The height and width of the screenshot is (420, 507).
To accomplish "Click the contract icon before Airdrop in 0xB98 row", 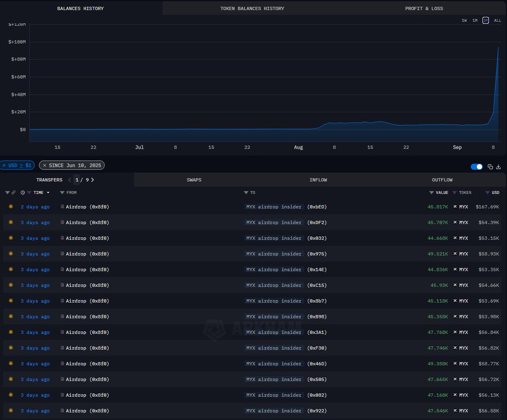I will tap(63, 316).
